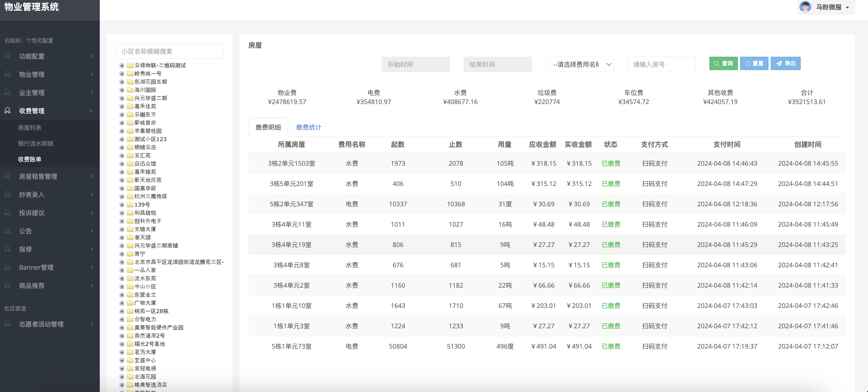
Task: Open 收费账单 submenu item
Action: [30, 159]
